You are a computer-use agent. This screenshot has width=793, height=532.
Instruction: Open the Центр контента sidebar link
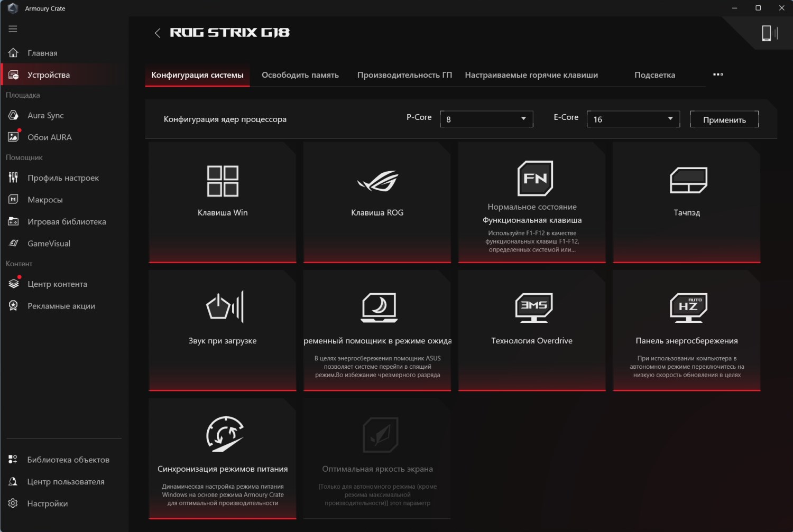(x=57, y=284)
